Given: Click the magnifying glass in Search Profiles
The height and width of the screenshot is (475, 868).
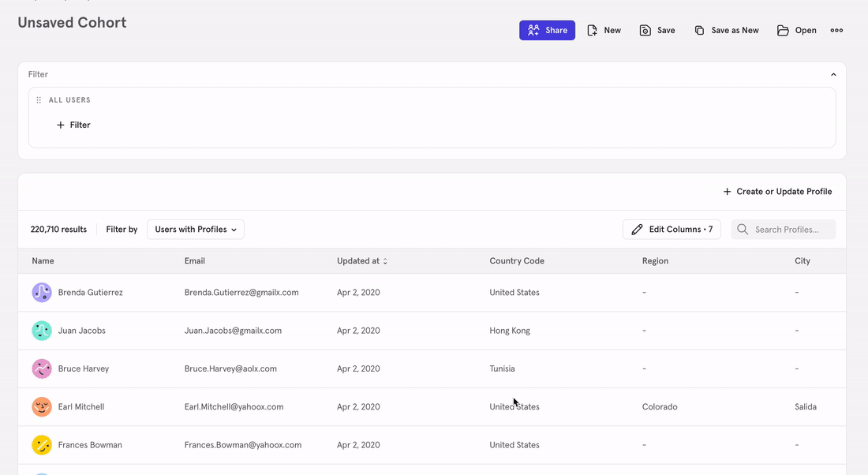Looking at the screenshot, I should (742, 229).
